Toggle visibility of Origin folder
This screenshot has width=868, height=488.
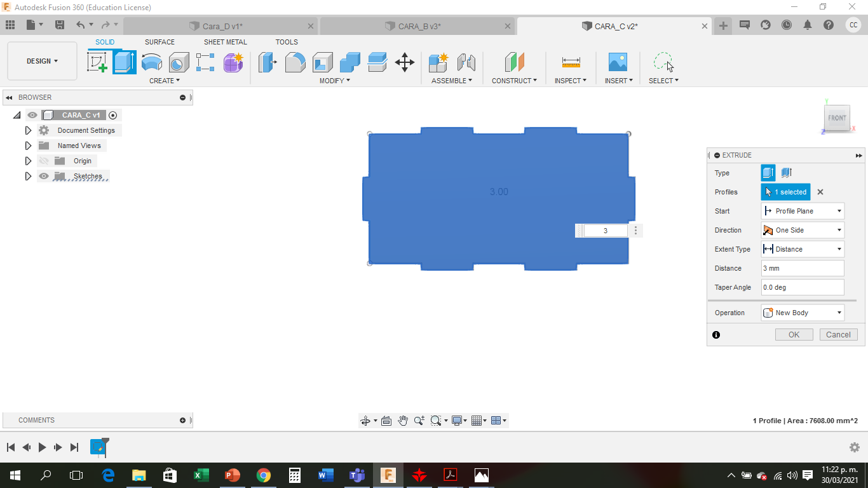click(43, 161)
